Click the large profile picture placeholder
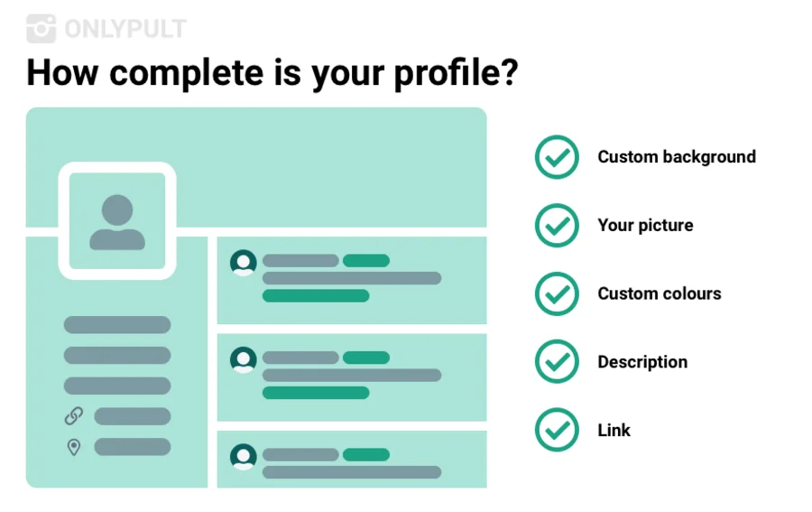The image size is (812, 512). point(117,220)
